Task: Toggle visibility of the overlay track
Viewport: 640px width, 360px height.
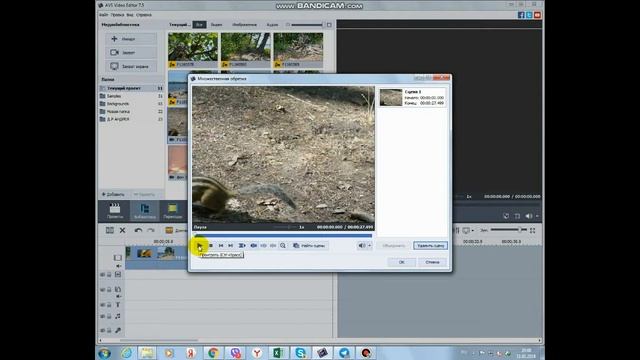Action: click(x=102, y=290)
